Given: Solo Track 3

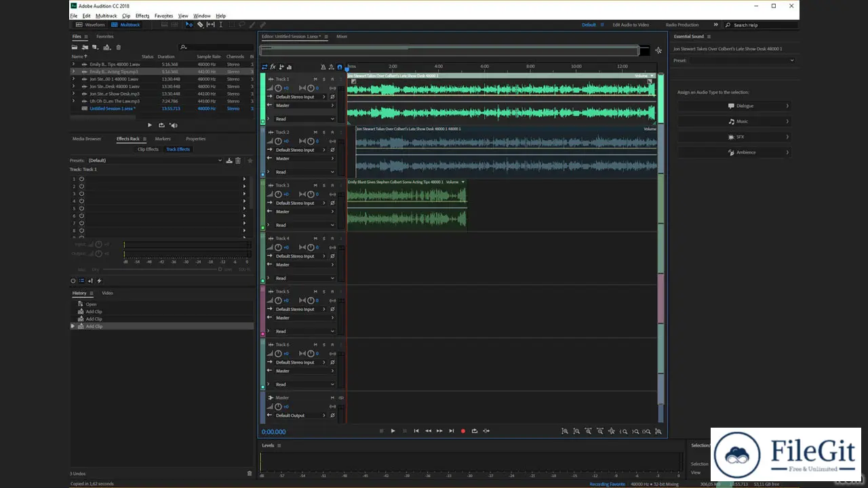Looking at the screenshot, I should (x=324, y=185).
